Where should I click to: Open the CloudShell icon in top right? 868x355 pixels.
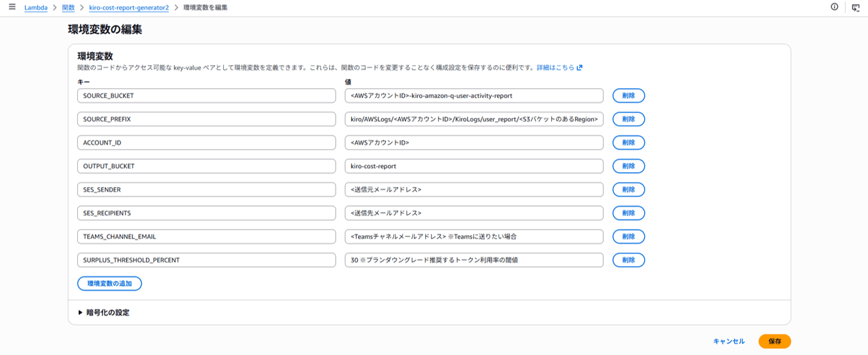pyautogui.click(x=854, y=7)
